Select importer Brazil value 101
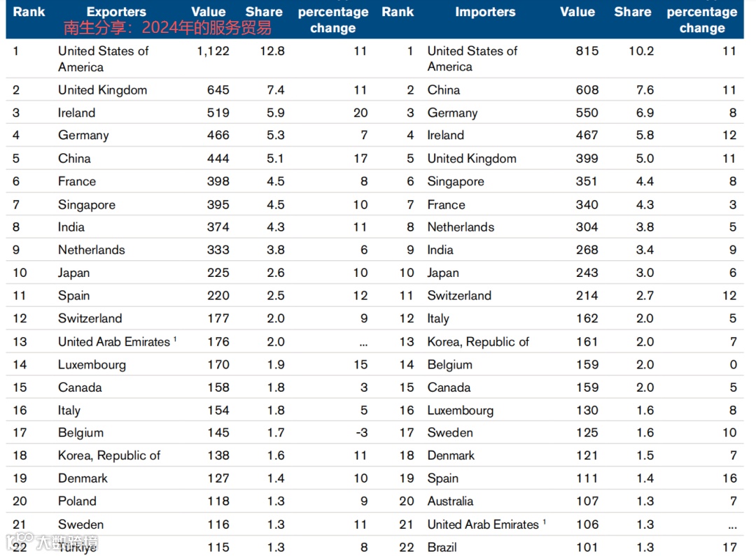 pyautogui.click(x=587, y=548)
